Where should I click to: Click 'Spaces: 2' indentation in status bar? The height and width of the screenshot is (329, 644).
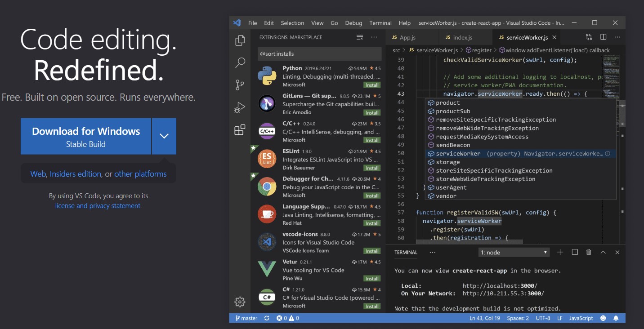pos(518,318)
